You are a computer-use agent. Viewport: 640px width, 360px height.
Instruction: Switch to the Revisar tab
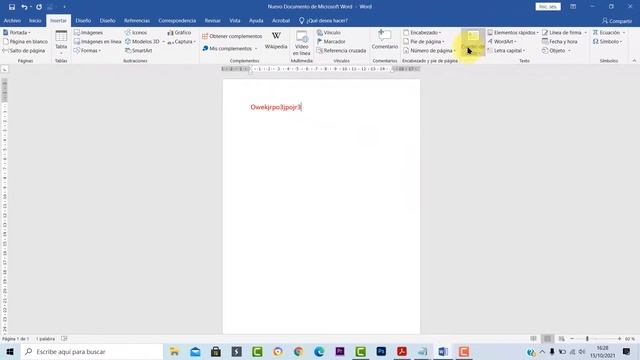pyautogui.click(x=213, y=20)
